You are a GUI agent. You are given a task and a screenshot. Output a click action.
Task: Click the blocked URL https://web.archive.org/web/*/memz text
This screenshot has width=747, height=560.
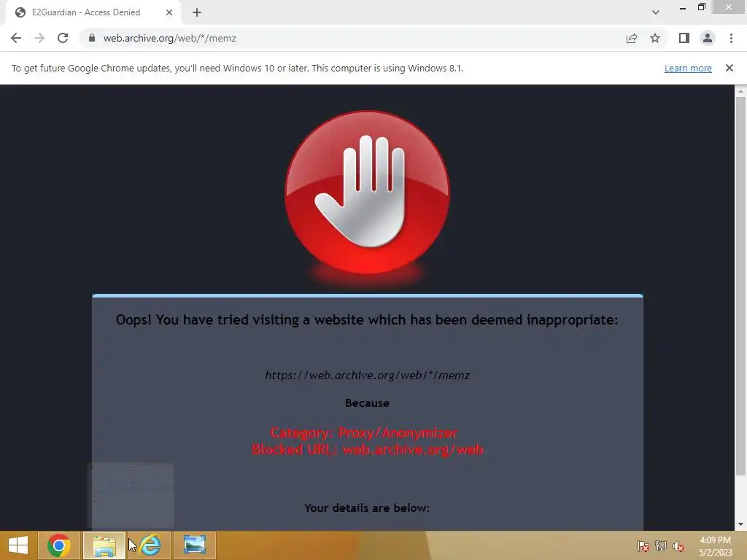tap(368, 376)
